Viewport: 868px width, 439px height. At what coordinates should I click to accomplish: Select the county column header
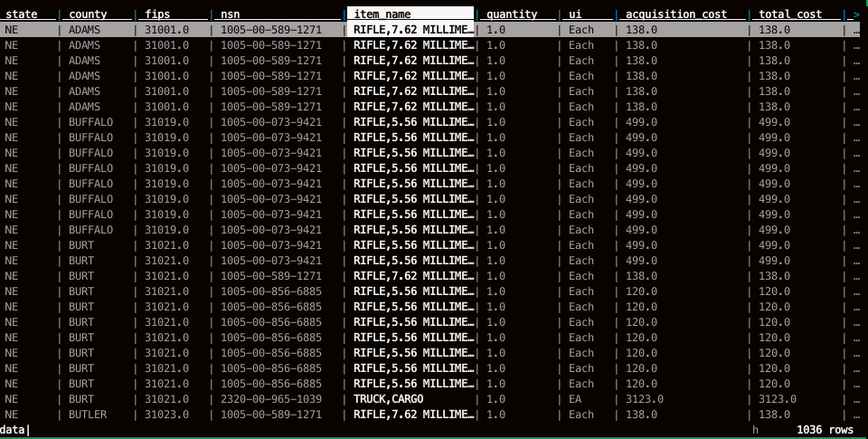(88, 14)
